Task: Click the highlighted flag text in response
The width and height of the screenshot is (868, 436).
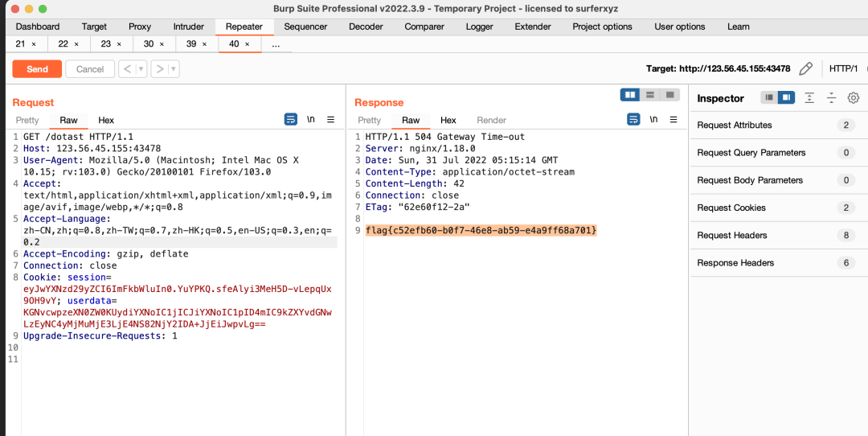Action: [481, 230]
